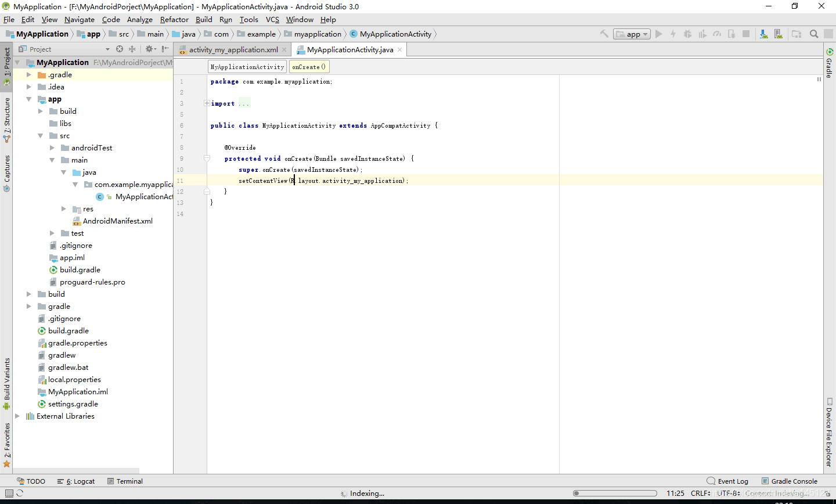The height and width of the screenshot is (504, 836).
Task: Open the VCS menu
Action: tap(272, 19)
